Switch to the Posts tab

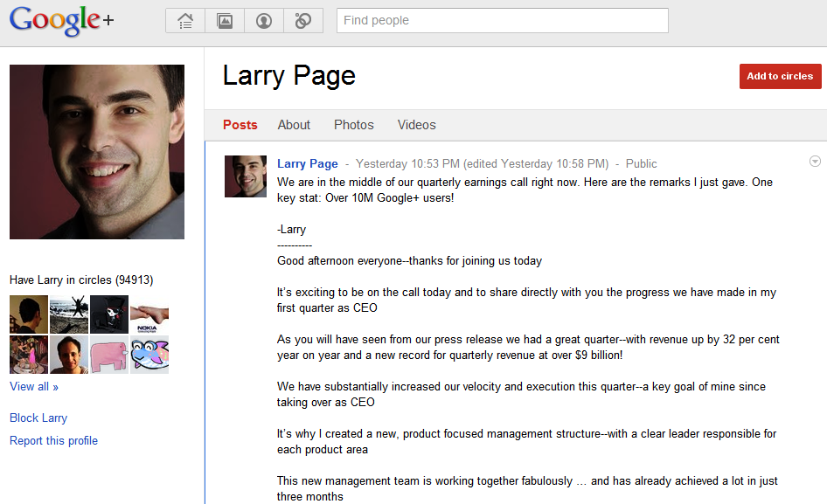[x=240, y=125]
